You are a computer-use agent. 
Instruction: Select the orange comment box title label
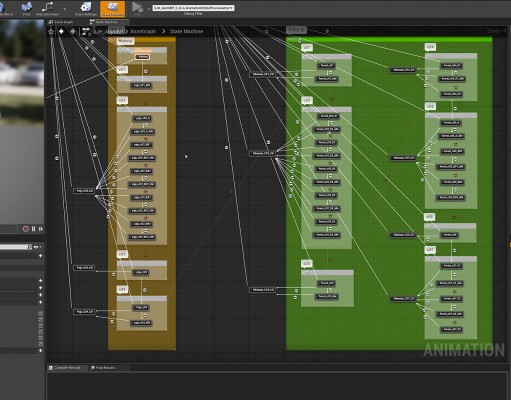coord(125,41)
